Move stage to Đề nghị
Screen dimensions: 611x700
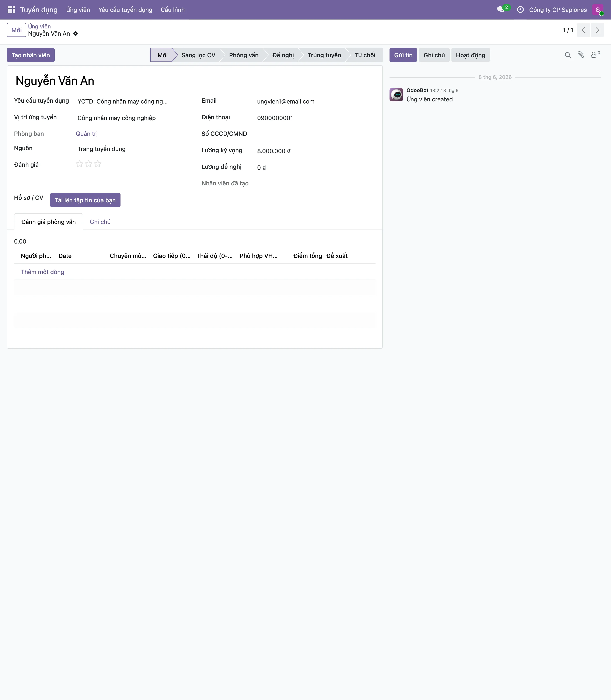(x=283, y=55)
